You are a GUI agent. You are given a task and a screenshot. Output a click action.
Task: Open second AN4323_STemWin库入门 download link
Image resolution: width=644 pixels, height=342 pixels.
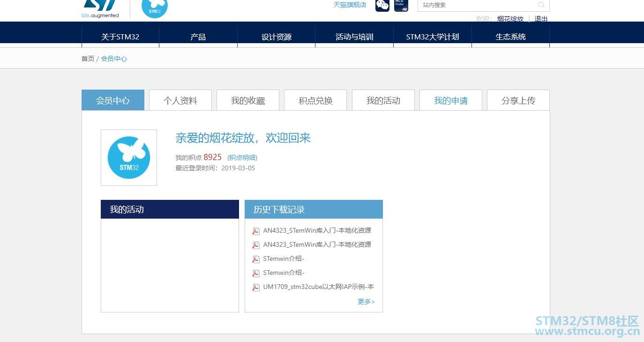pos(317,244)
